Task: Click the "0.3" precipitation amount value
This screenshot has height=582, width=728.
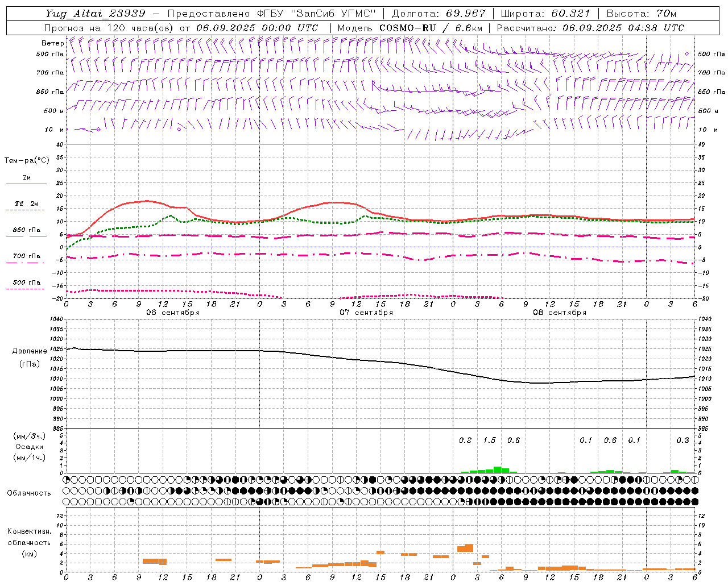Action: pyautogui.click(x=682, y=440)
